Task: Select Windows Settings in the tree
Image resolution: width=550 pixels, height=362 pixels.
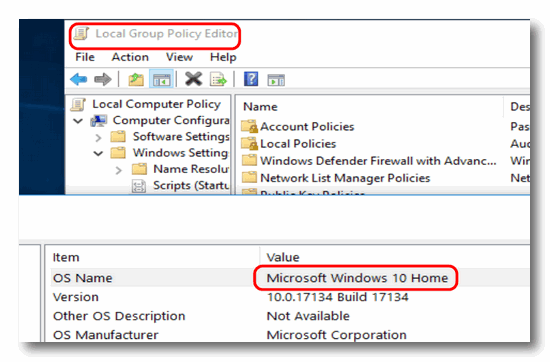Action: 181,153
